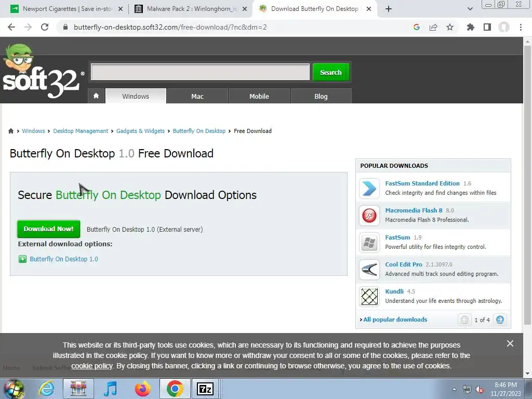Open the Cool Edit Pro link
This screenshot has height=399, width=532.
click(403, 264)
